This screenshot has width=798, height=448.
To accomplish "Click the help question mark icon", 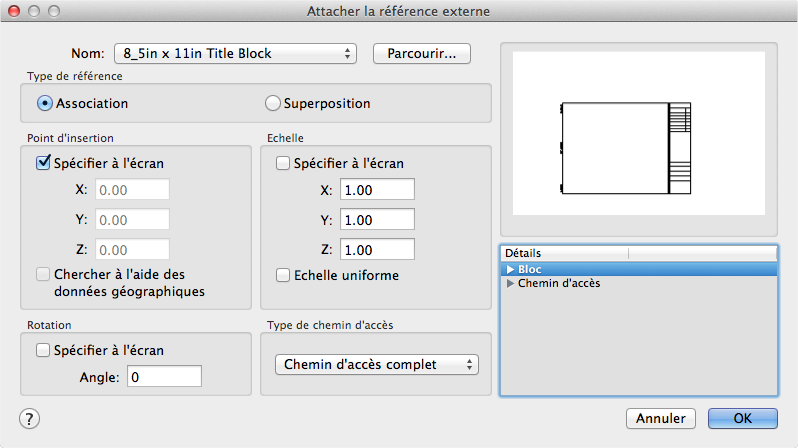I will click(29, 418).
